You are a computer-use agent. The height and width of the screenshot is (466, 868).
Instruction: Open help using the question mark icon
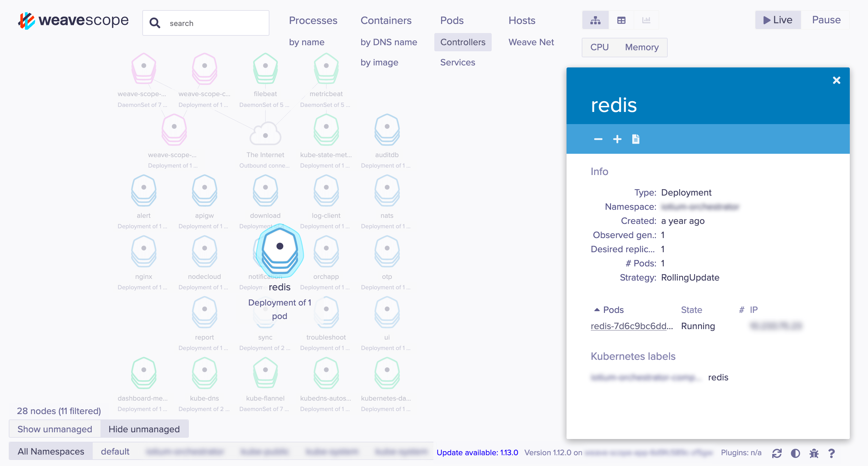tap(832, 454)
